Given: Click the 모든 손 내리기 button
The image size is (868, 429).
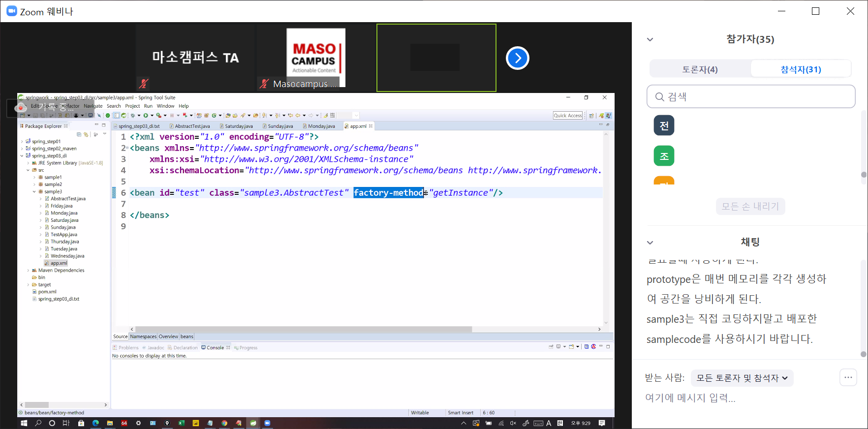Looking at the screenshot, I should pyautogui.click(x=750, y=207).
